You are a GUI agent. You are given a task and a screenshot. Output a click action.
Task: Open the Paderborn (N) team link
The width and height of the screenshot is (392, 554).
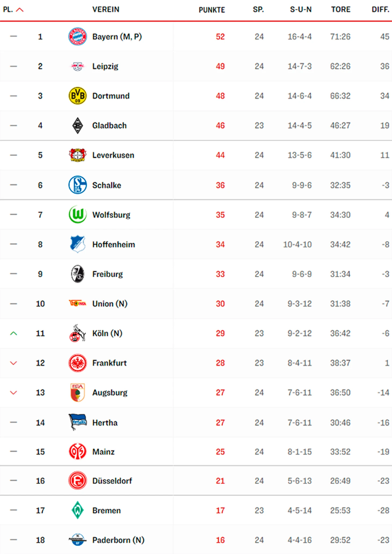(118, 540)
